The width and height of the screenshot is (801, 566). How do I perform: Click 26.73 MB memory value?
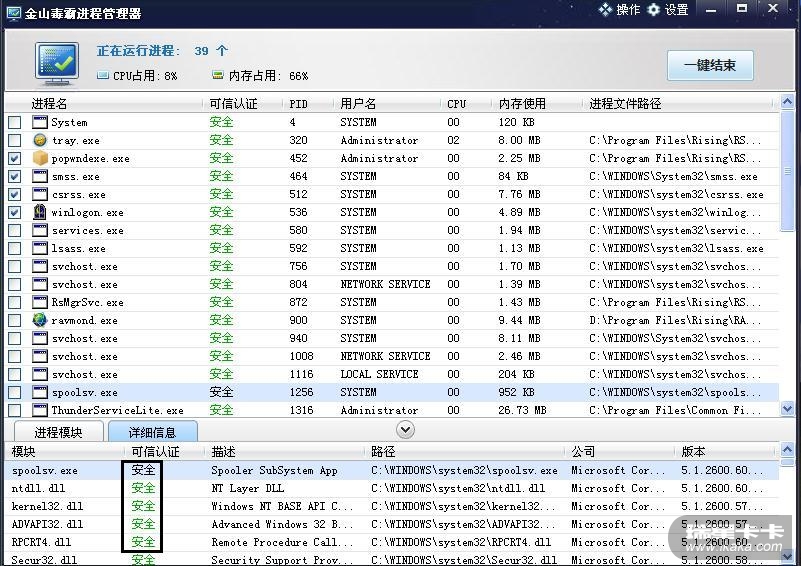click(522, 410)
